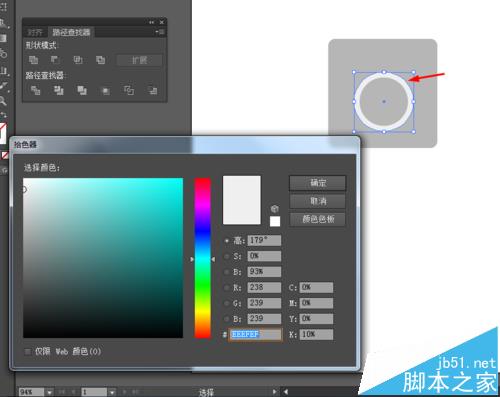Image resolution: width=500 pixels, height=397 pixels.
Task: Select the H (hue) radio button
Action: pyautogui.click(x=227, y=240)
